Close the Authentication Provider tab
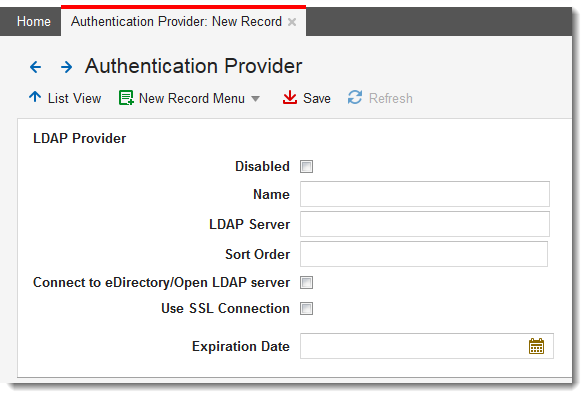 (x=292, y=22)
